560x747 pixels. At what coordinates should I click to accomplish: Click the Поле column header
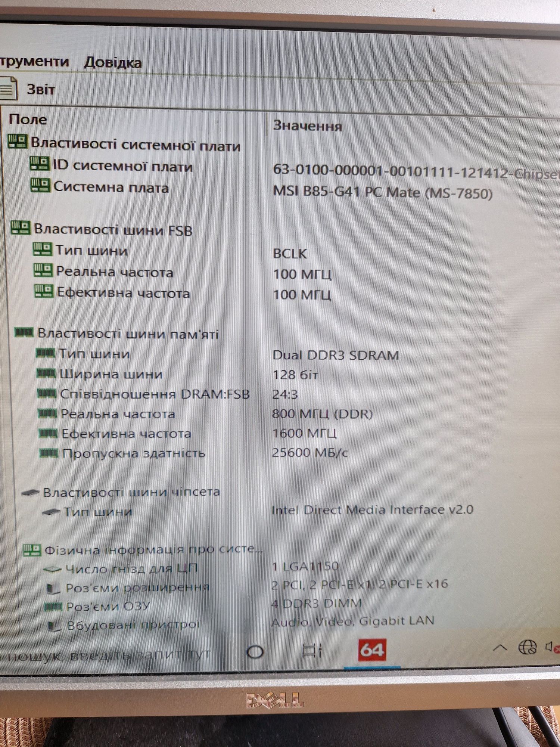[28, 120]
